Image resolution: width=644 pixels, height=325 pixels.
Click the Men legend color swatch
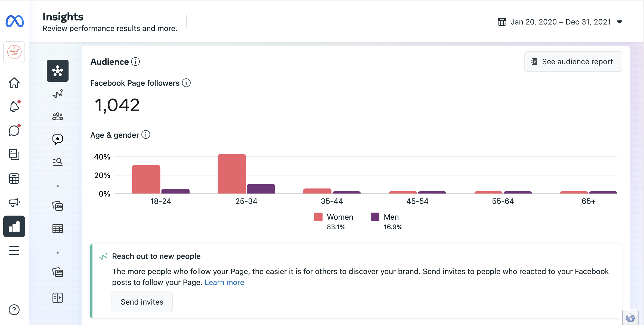pos(375,217)
